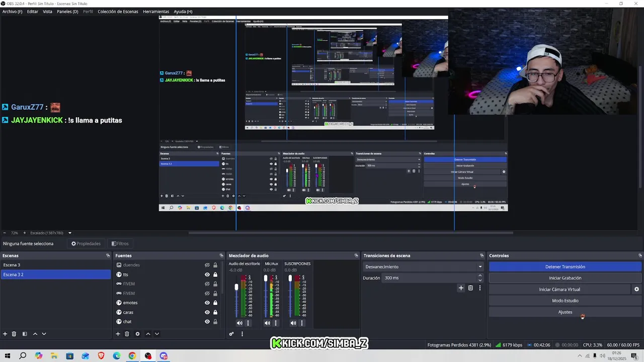This screenshot has width=644, height=362.
Task: Undock the Controles panel with its float icon
Action: point(640,255)
